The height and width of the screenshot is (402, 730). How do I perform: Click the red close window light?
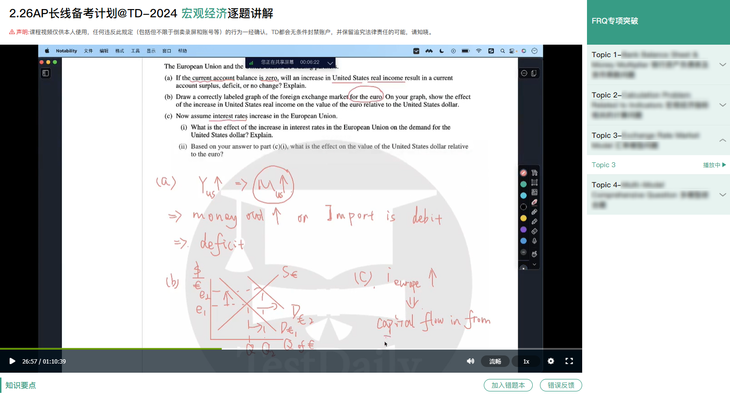(x=41, y=62)
